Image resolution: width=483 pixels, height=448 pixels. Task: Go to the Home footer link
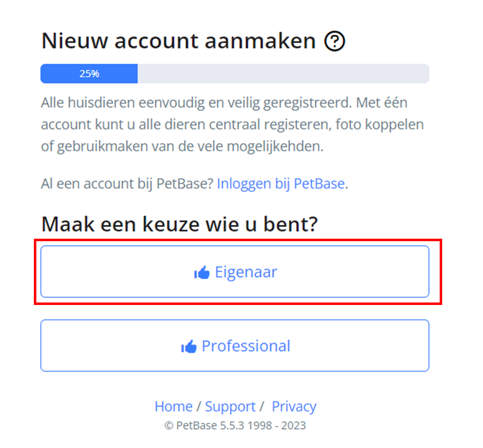[173, 406]
